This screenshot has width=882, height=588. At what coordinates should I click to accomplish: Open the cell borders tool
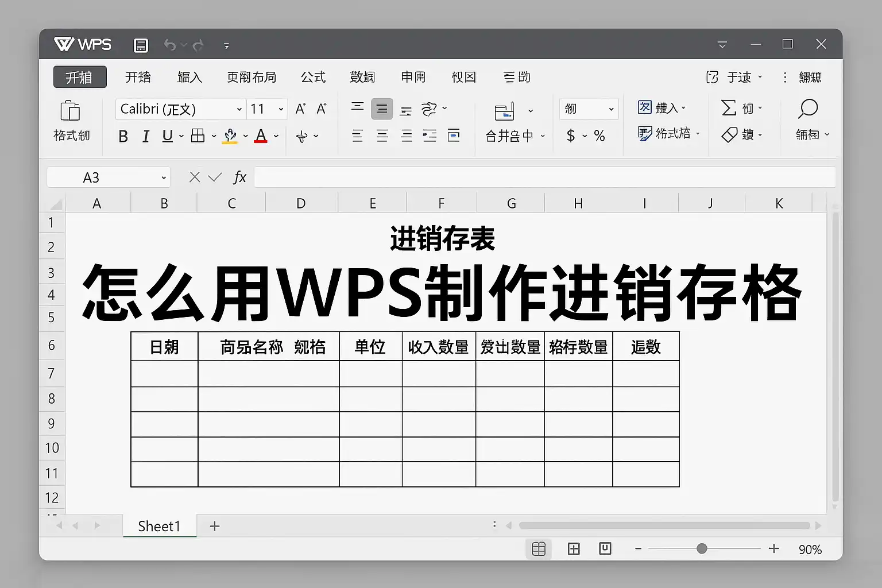pos(198,136)
